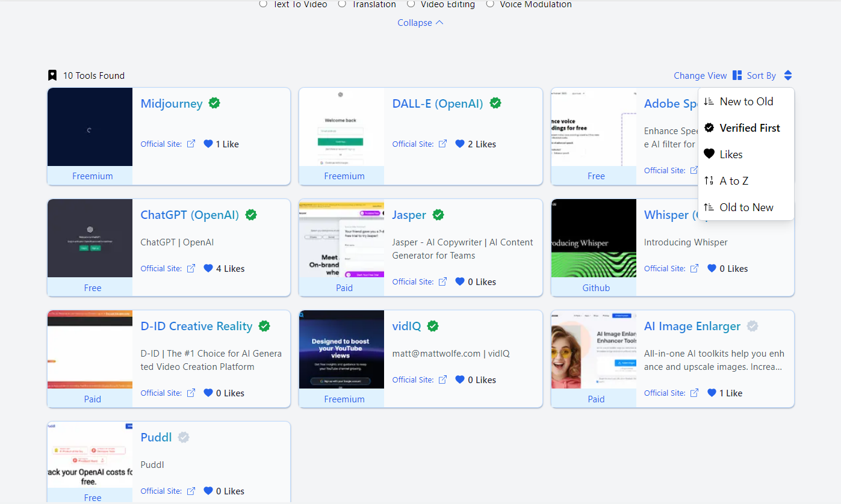The image size is (841, 504).
Task: Click the vidIQ card thumbnail
Action: point(341,349)
